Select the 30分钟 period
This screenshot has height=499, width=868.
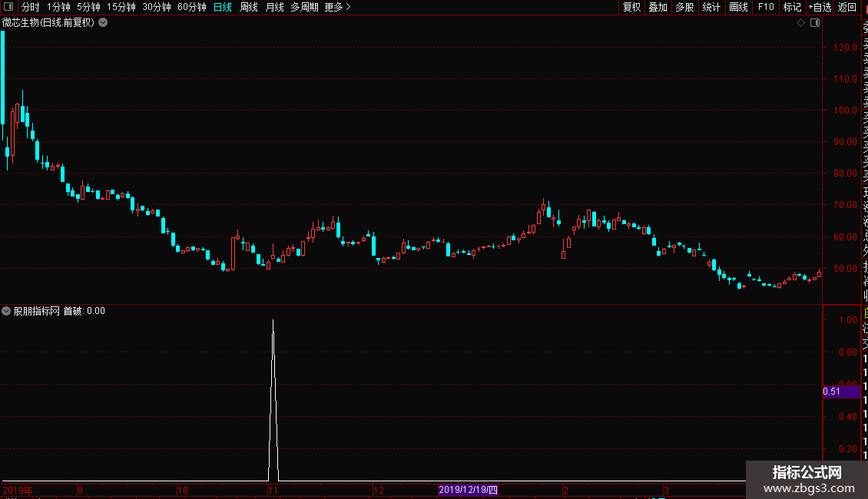point(157,7)
